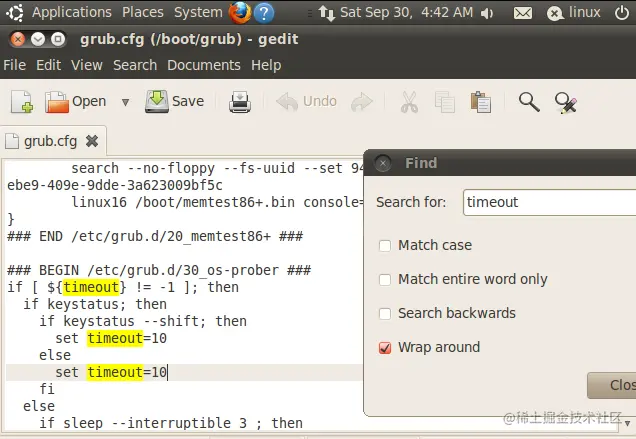
Task: Open the Edit menu
Action: pos(49,65)
